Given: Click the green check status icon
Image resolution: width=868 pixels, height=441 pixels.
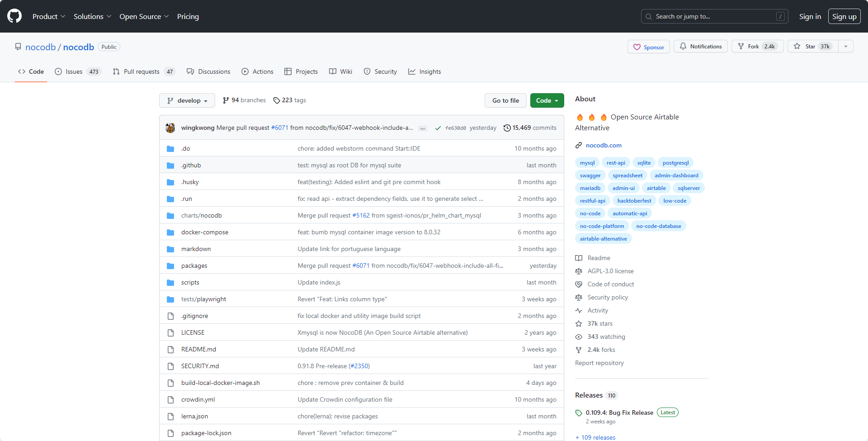Looking at the screenshot, I should coord(438,128).
